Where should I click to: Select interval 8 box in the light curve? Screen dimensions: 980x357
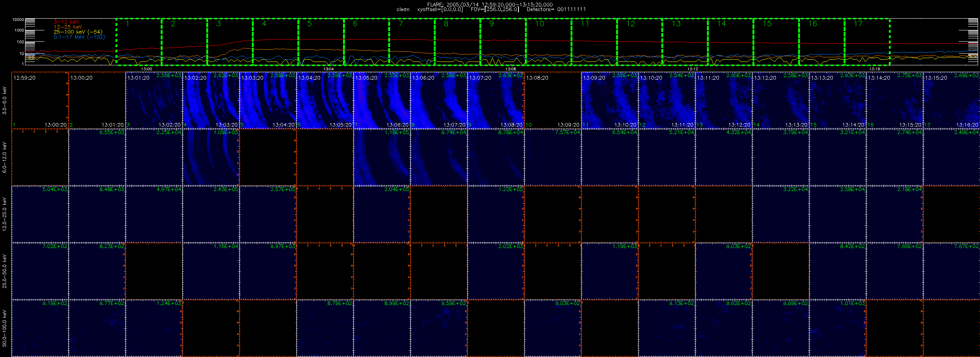pos(457,42)
